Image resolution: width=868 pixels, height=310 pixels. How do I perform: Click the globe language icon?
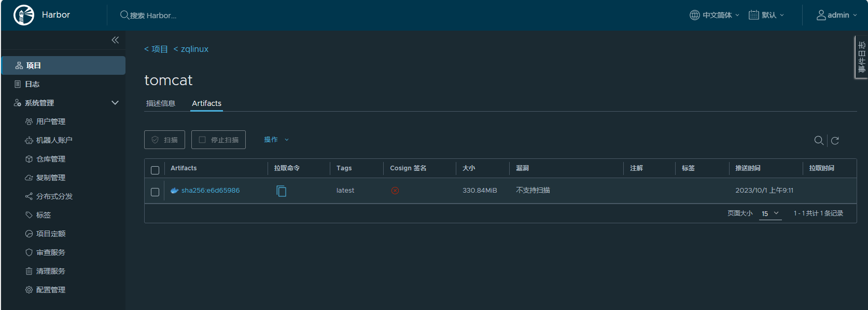pyautogui.click(x=694, y=15)
